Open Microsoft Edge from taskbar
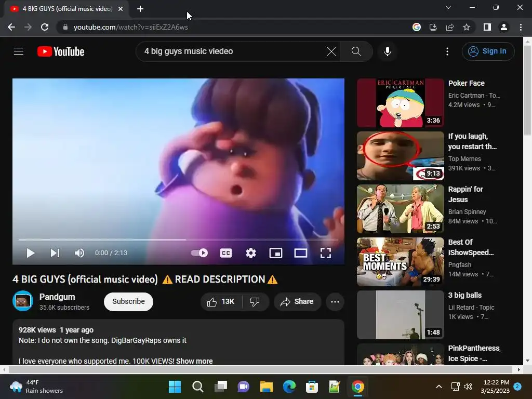This screenshot has width=532, height=399. click(289, 387)
